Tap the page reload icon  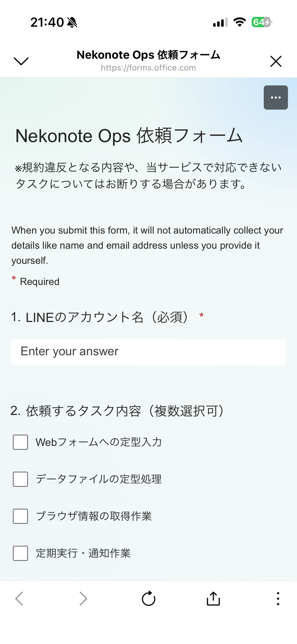click(149, 598)
